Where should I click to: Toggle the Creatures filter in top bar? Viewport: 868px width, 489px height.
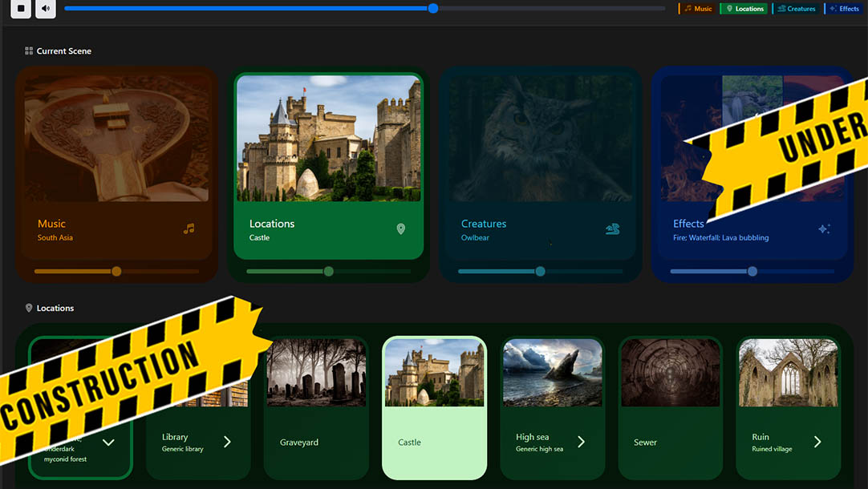click(796, 9)
